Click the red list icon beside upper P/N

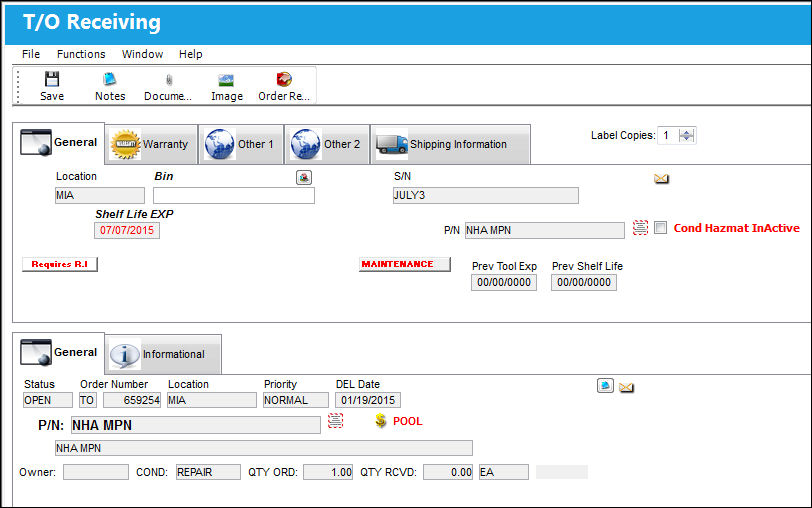tap(641, 227)
